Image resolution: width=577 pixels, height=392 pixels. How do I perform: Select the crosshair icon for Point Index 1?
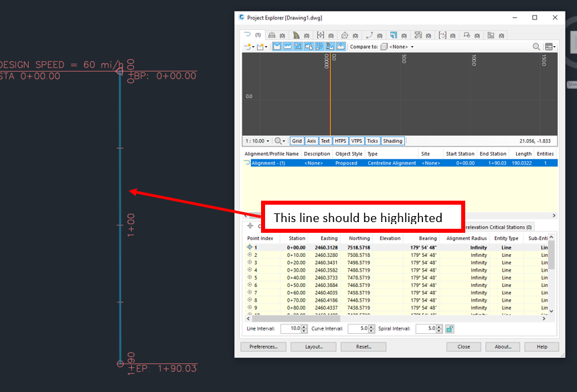point(250,247)
